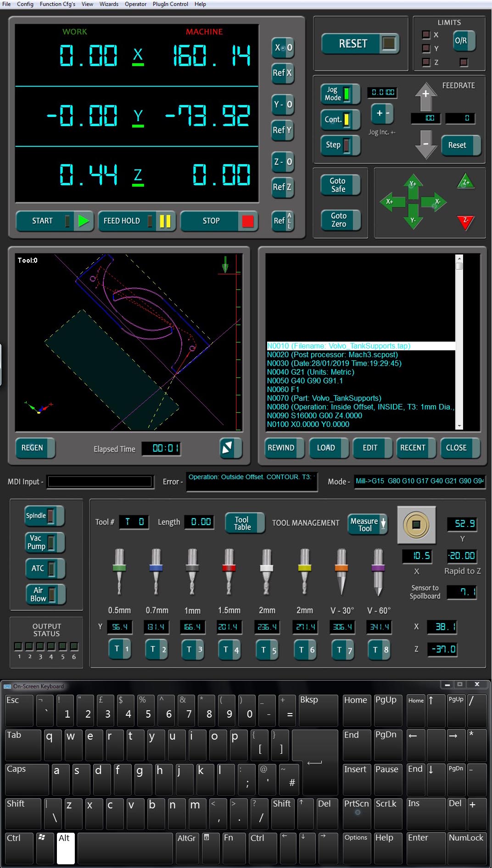Screen dimensions: 492x868
Task: Click the X- jog arrow
Action: [436, 202]
